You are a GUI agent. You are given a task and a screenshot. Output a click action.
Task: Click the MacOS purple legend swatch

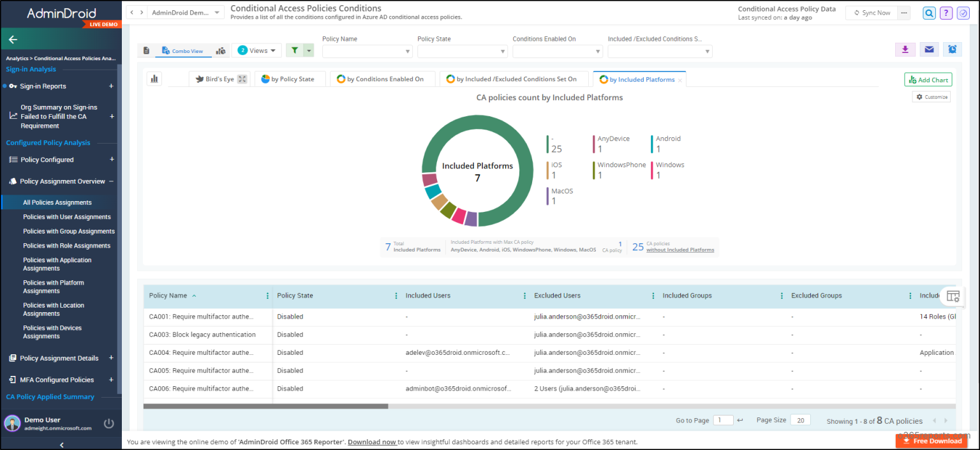[547, 196]
